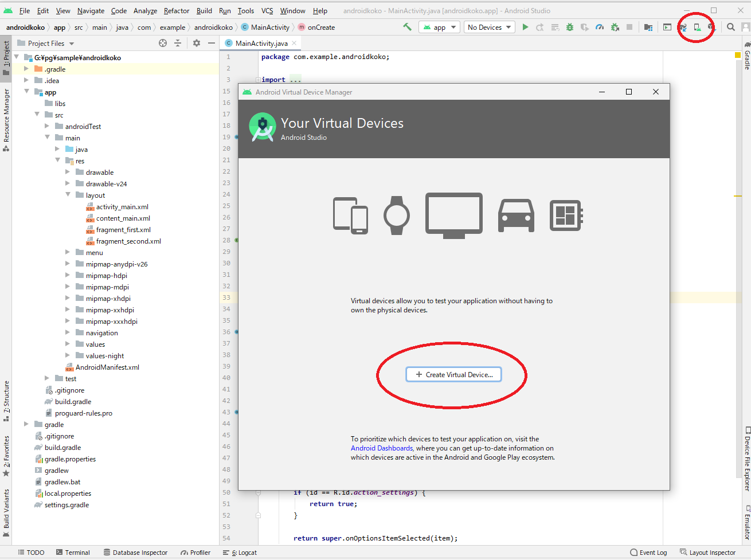Open the File menu
751x560 pixels.
tap(25, 11)
